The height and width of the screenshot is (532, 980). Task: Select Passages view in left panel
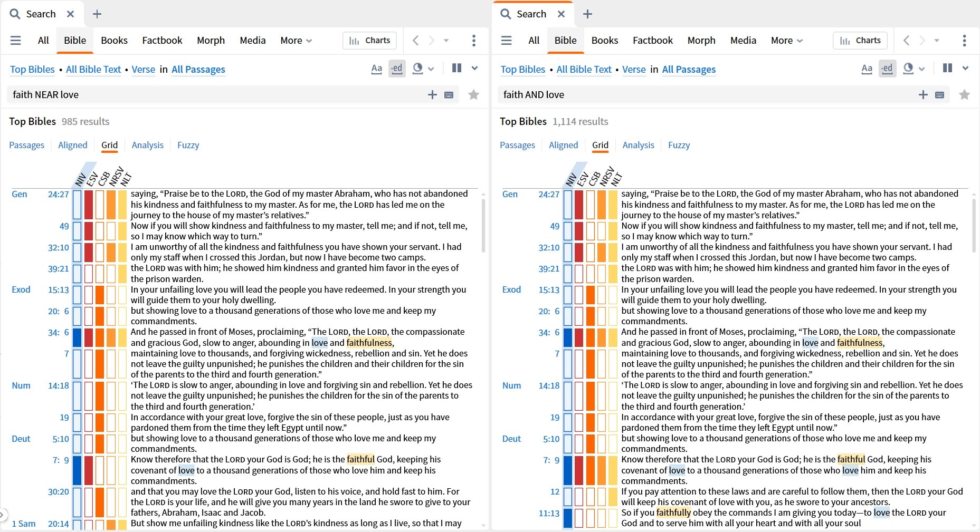(26, 145)
